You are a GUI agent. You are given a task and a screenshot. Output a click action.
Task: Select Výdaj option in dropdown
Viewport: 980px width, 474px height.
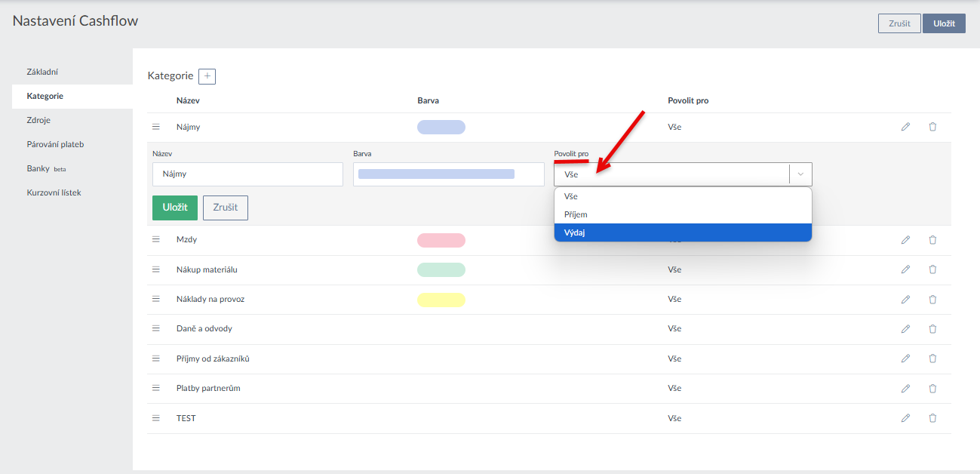coord(682,232)
